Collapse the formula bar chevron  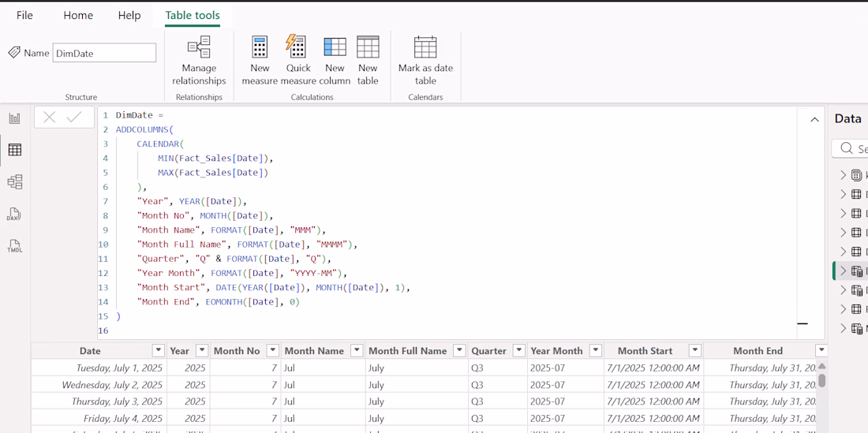(x=814, y=119)
